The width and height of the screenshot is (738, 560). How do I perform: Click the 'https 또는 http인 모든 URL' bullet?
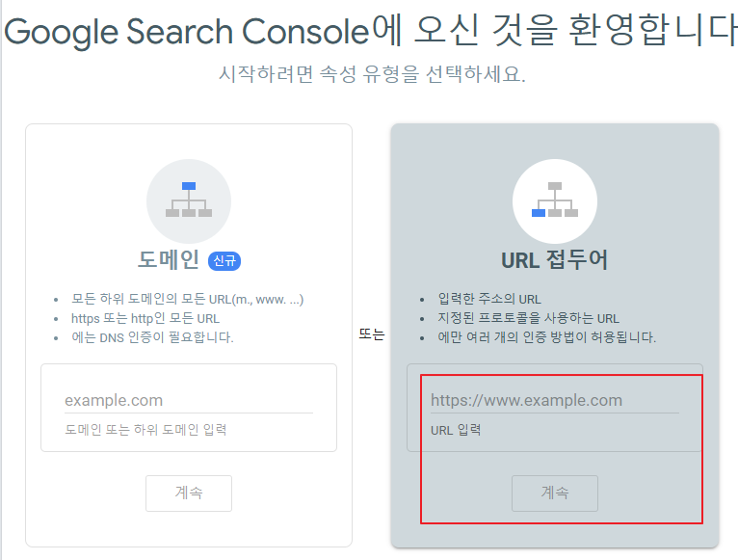click(145, 318)
